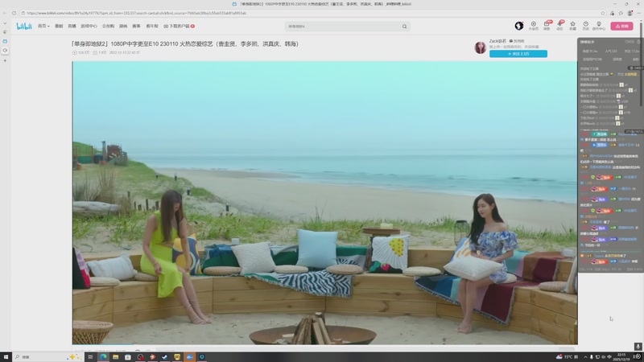Open the 游戏中心 navigation item
This screenshot has height=362, width=644.
tap(89, 26)
